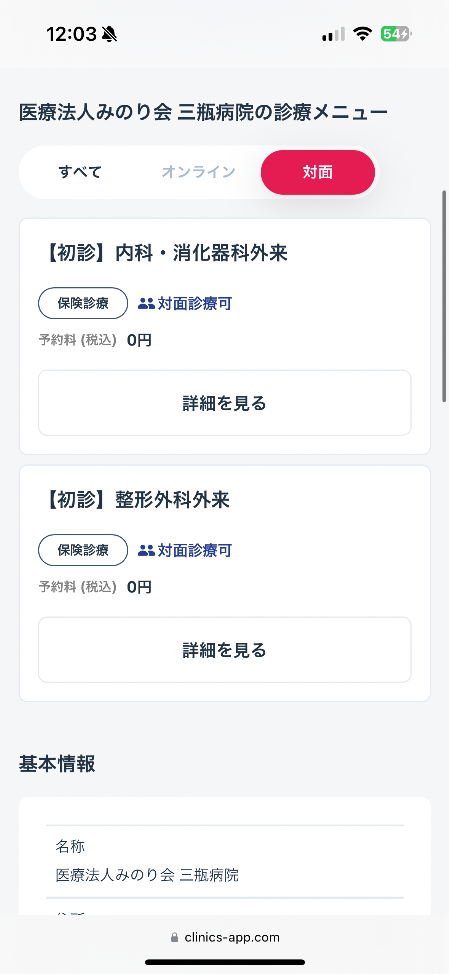449x974 pixels.
Task: Select the すべて filter tab
Action: point(80,172)
